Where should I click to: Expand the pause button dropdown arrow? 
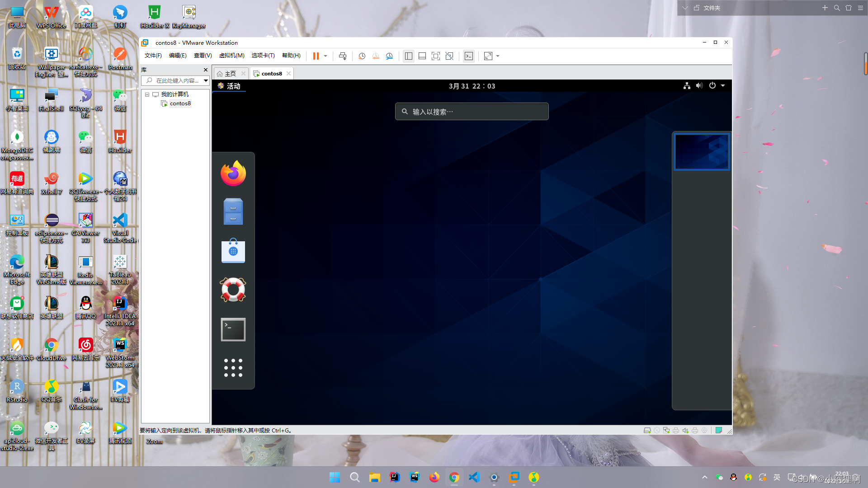[325, 56]
